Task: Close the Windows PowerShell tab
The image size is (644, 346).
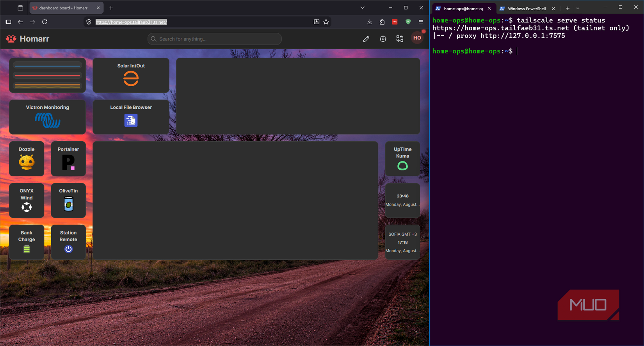Action: pos(553,9)
